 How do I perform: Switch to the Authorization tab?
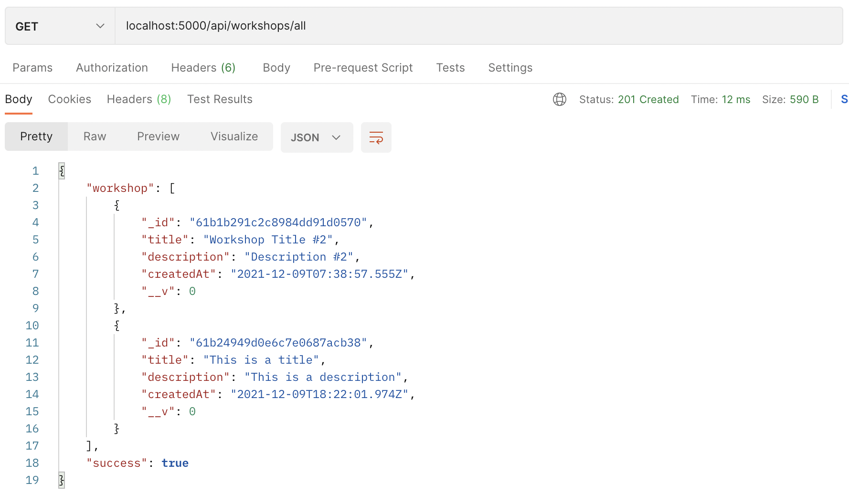(x=112, y=68)
